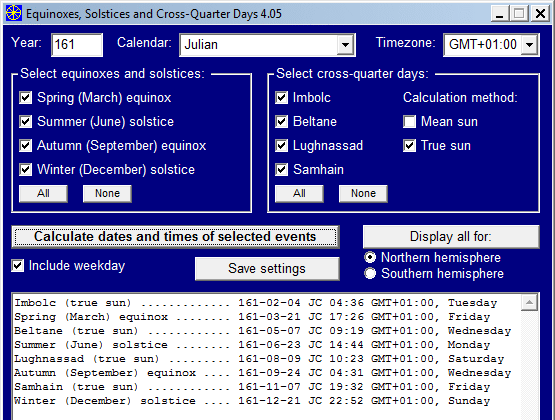Click the Year input field
This screenshot has height=420, width=555.
point(77,45)
